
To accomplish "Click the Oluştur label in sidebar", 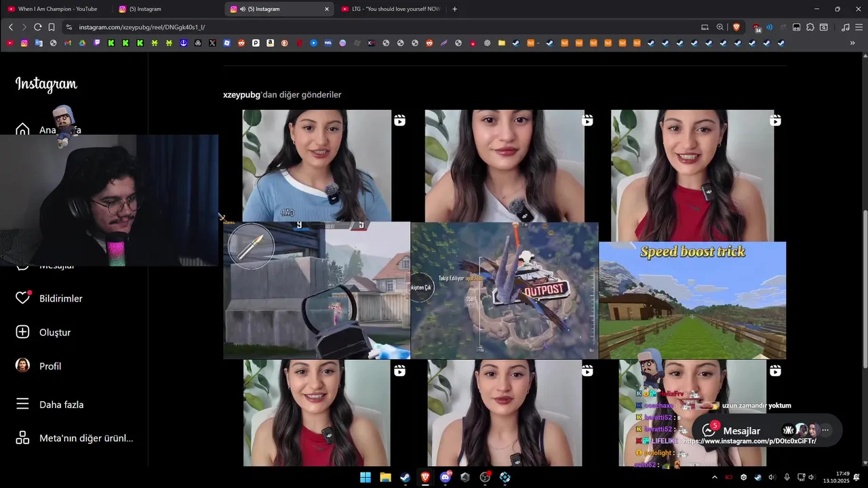I will [x=55, y=333].
